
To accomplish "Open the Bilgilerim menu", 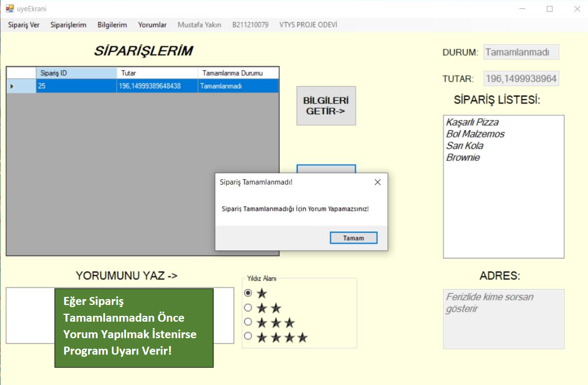I will click(112, 25).
